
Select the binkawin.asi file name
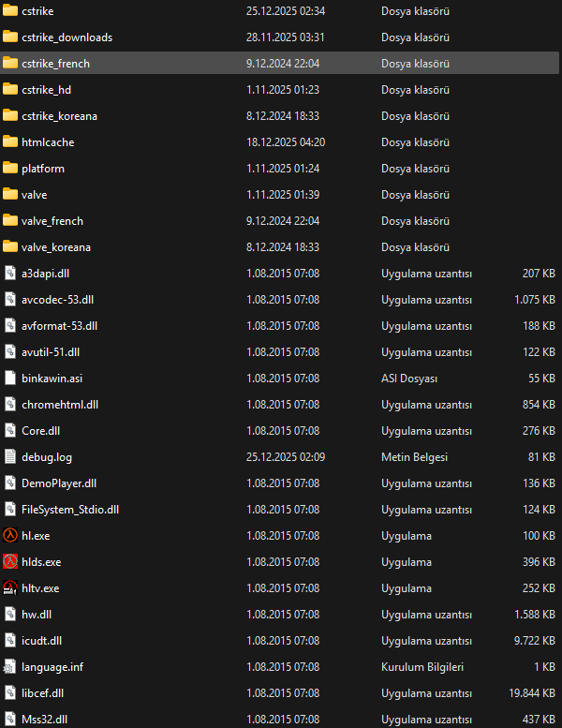pos(52,379)
